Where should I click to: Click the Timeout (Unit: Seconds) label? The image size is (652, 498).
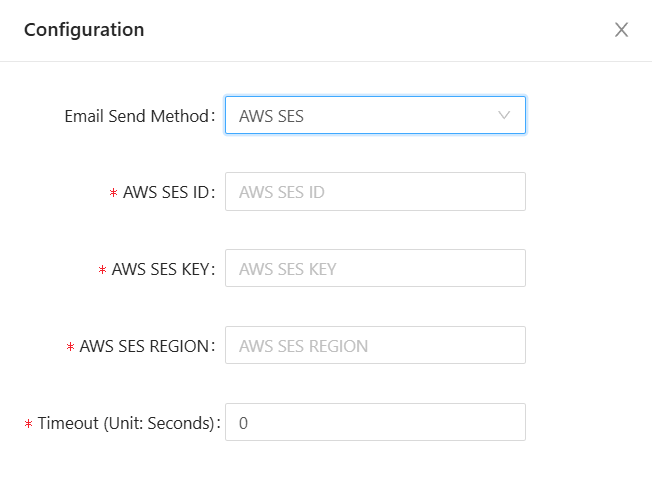coord(126,423)
